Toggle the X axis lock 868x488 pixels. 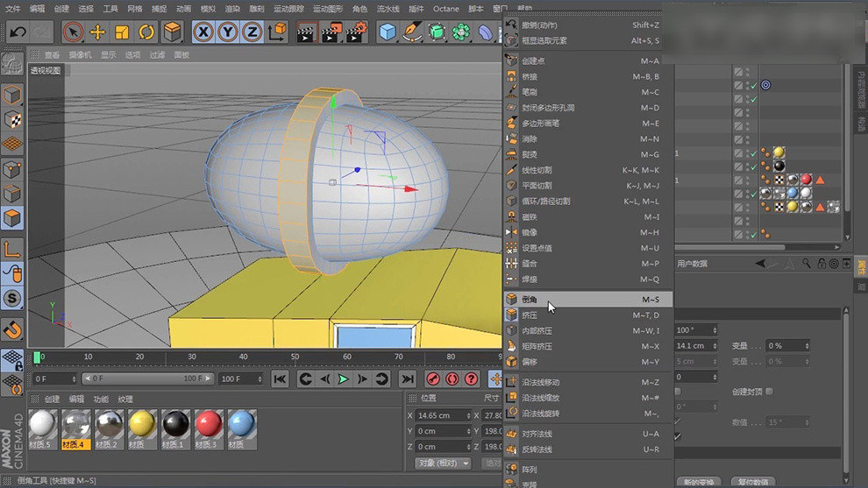(203, 32)
